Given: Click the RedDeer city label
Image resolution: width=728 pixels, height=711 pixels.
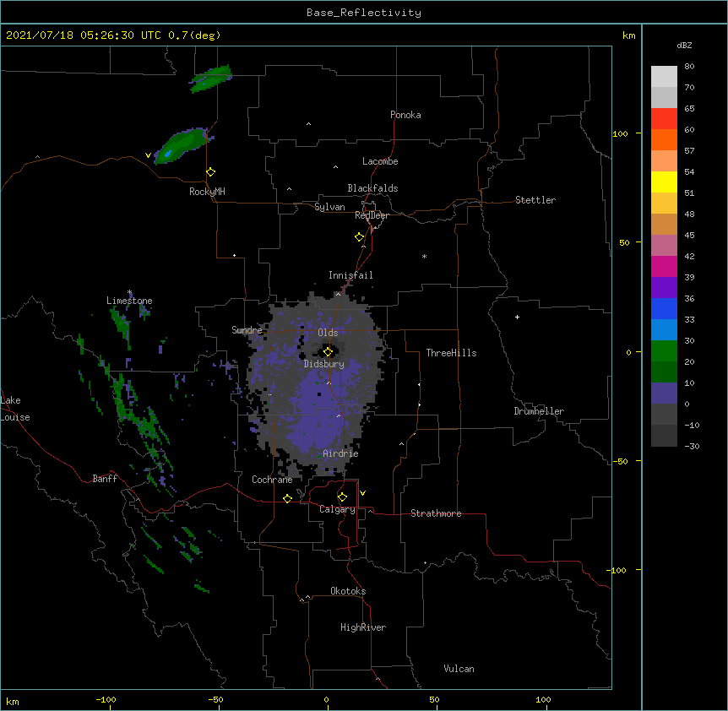Looking at the screenshot, I should click(372, 215).
